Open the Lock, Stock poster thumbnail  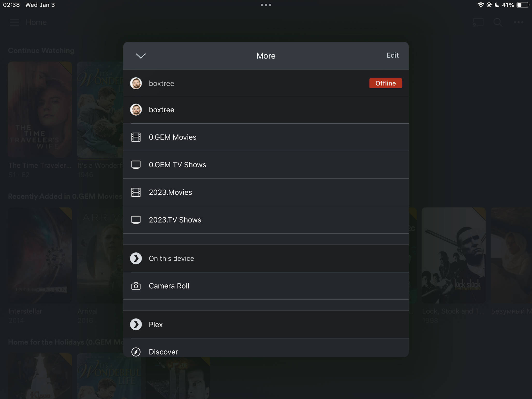pyautogui.click(x=454, y=255)
